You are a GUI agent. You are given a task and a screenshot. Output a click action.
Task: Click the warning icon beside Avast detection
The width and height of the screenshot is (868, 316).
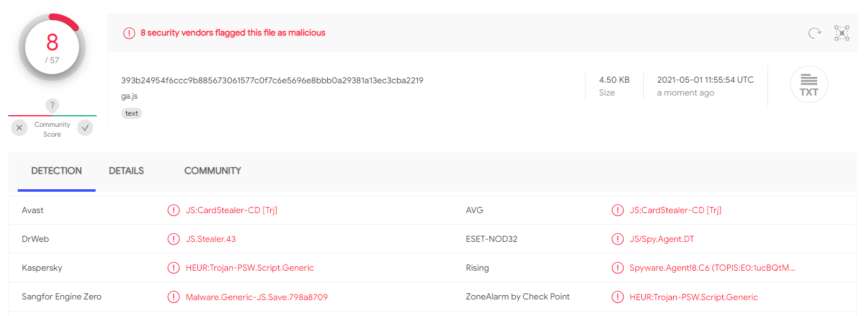(x=173, y=210)
